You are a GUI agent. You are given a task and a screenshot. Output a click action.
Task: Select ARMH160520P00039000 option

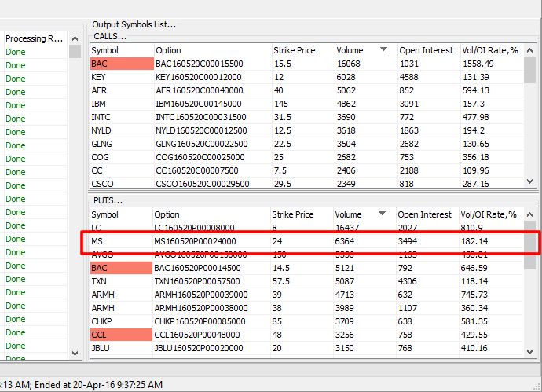tap(201, 295)
